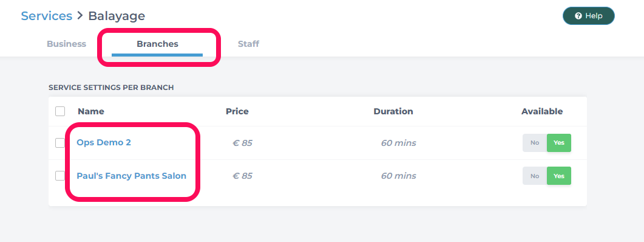Open Paul's Fancy Pants Salon branch link
This screenshot has height=242, width=644.
pos(132,176)
